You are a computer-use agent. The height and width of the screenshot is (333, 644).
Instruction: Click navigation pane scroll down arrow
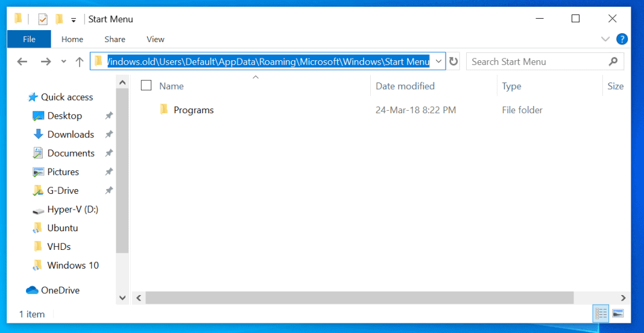(x=122, y=297)
